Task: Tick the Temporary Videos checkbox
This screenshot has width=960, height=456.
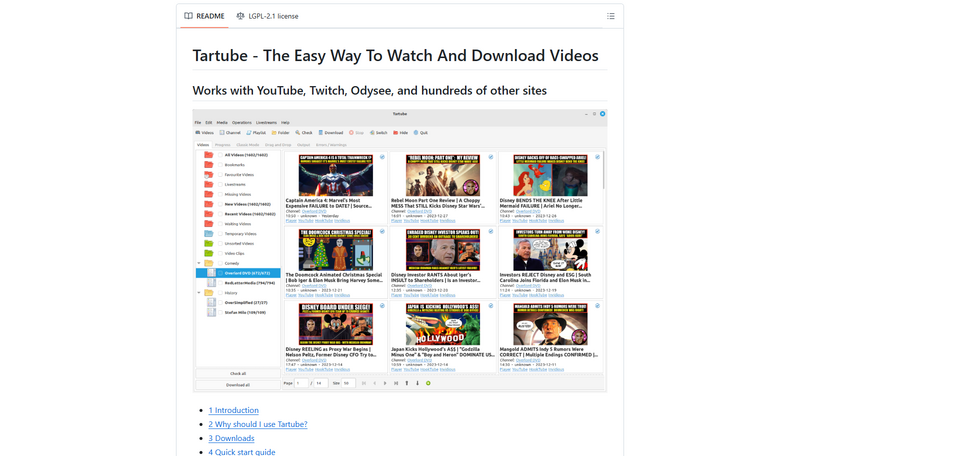Action: coord(220,234)
